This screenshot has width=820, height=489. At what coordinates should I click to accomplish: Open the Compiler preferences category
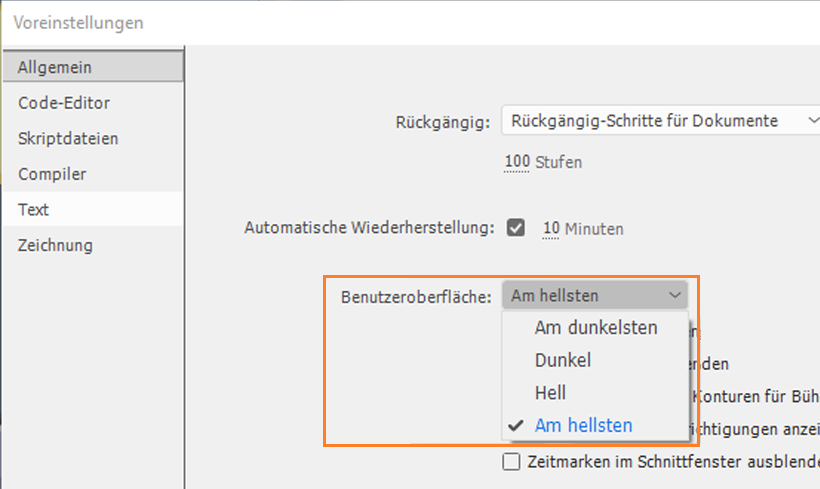coord(52,174)
